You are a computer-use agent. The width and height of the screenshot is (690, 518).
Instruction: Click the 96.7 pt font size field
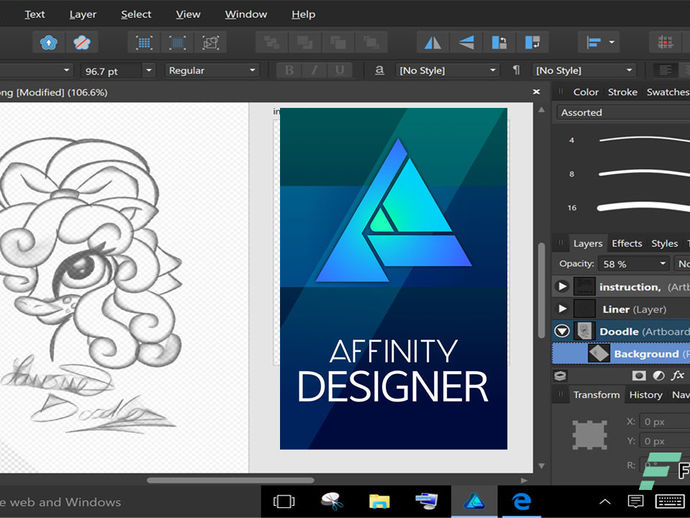[110, 71]
